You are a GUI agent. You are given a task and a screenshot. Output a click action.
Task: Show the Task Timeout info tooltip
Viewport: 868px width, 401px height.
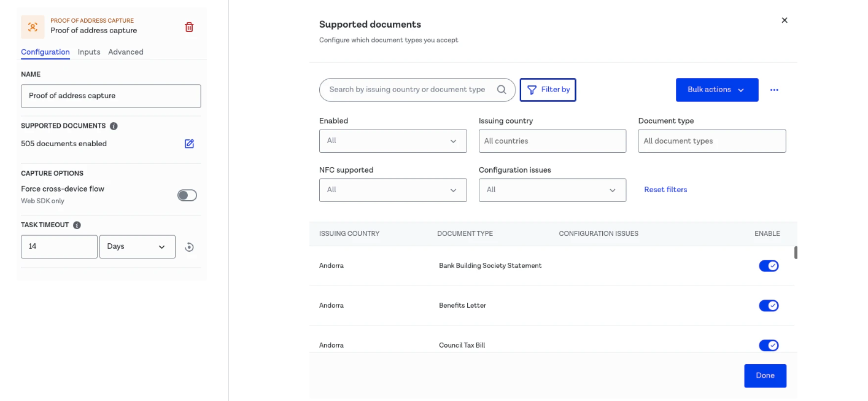coord(77,225)
